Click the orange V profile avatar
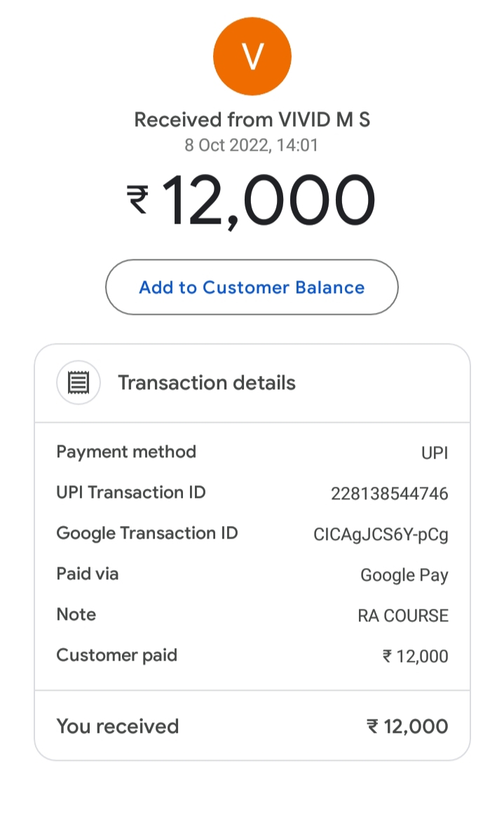The height and width of the screenshot is (836, 504). tap(252, 56)
